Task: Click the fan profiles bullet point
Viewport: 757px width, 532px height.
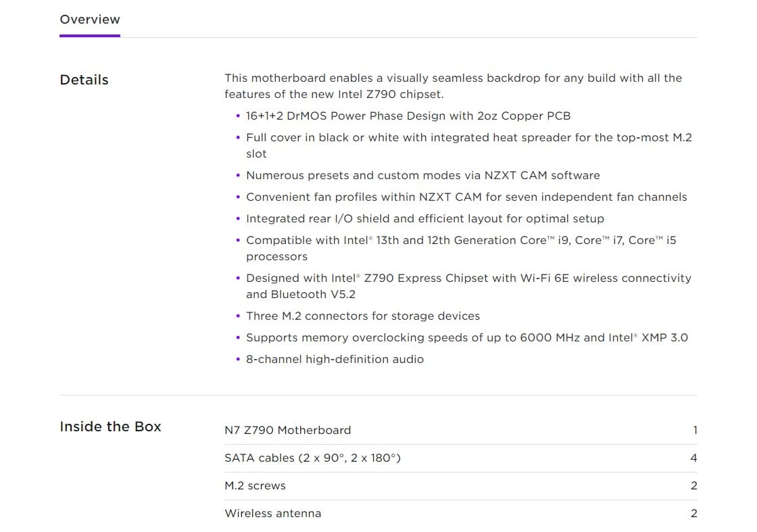Action: point(466,197)
